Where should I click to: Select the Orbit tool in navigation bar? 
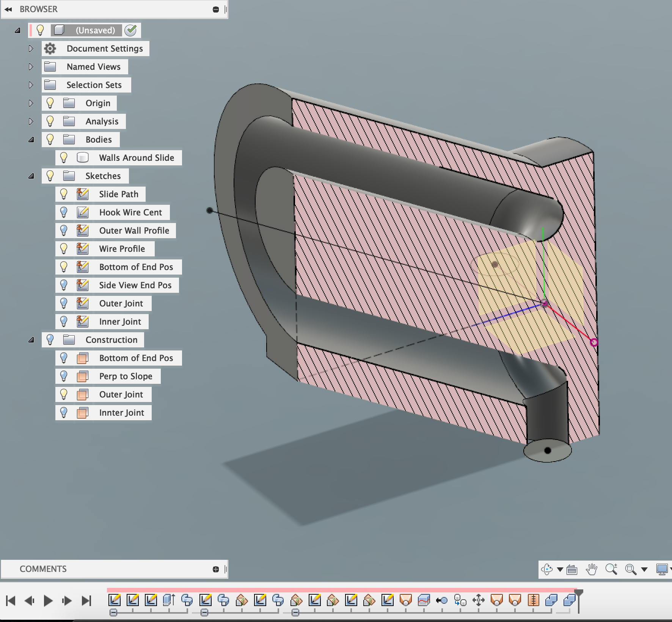[547, 569]
